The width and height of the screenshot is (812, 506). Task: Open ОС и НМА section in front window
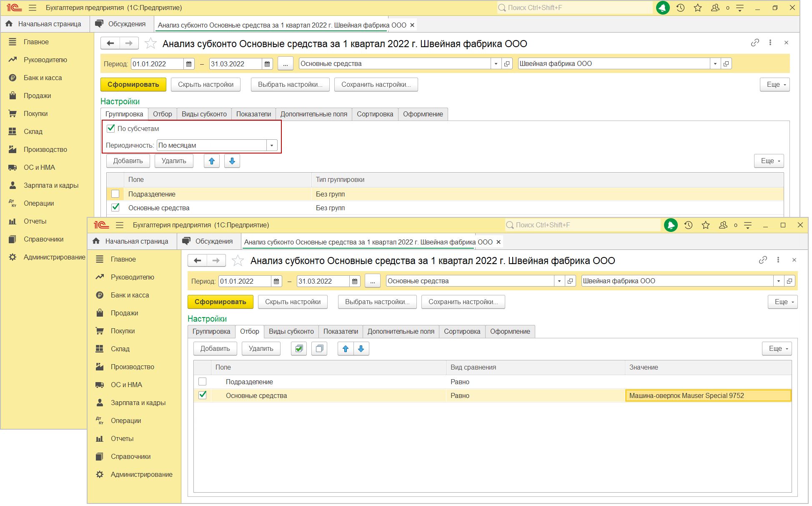126,385
